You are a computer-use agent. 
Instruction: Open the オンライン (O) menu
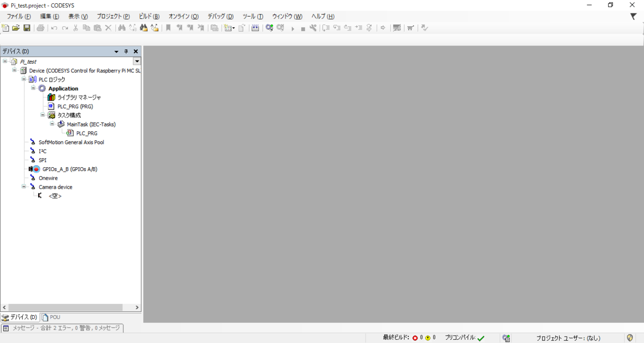coord(184,17)
